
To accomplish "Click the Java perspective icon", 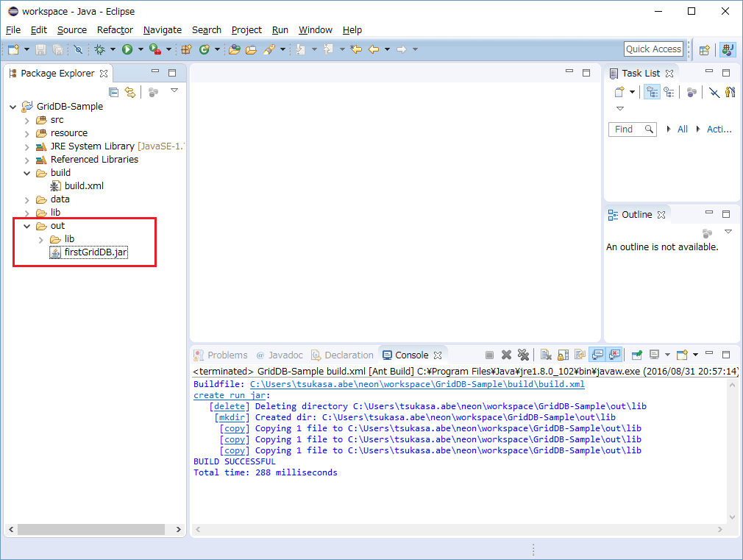I will tap(728, 49).
